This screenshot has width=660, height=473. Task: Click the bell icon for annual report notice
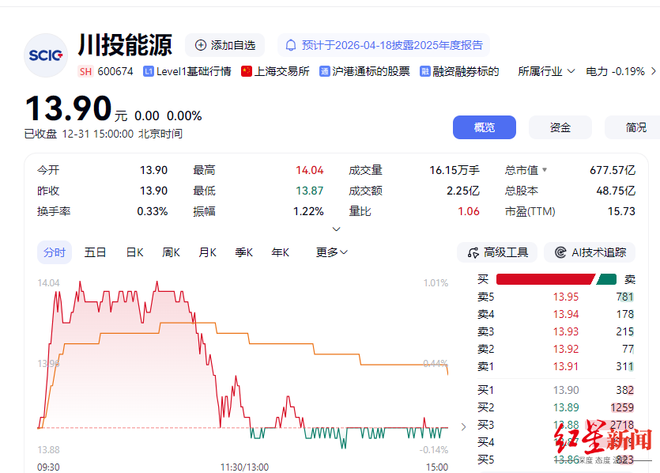click(x=291, y=45)
